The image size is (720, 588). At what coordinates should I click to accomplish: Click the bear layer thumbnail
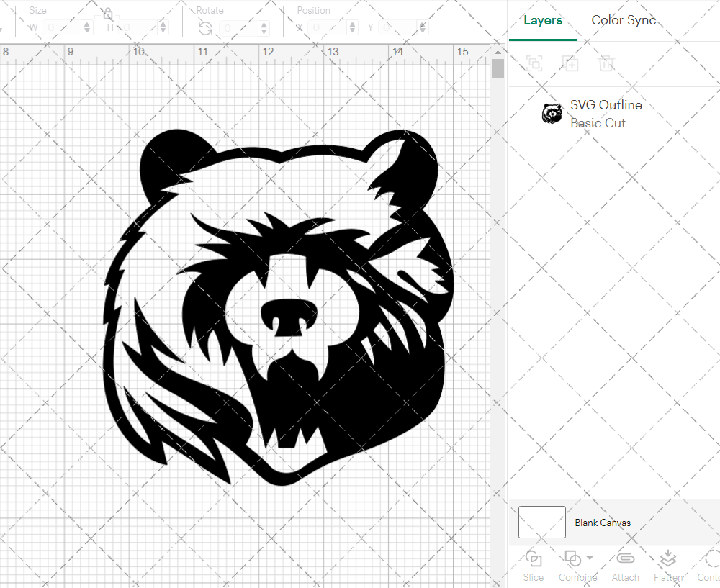[x=552, y=113]
